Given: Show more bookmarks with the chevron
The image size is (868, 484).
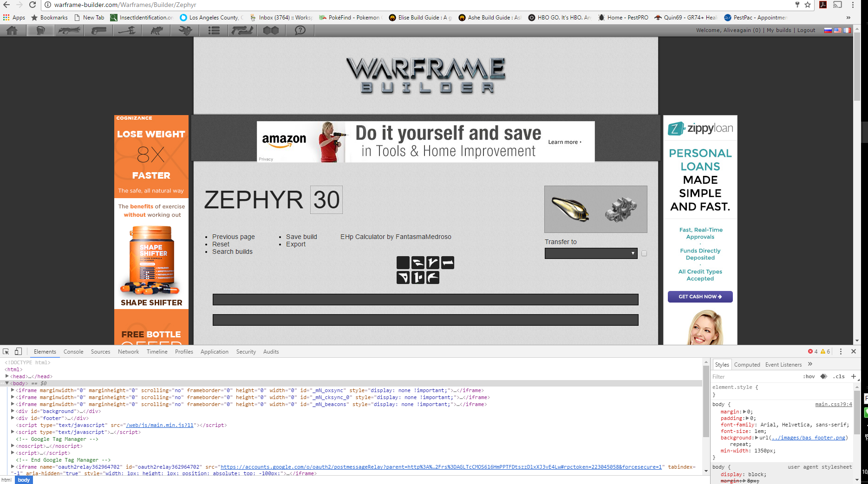Looking at the screenshot, I should [x=848, y=18].
